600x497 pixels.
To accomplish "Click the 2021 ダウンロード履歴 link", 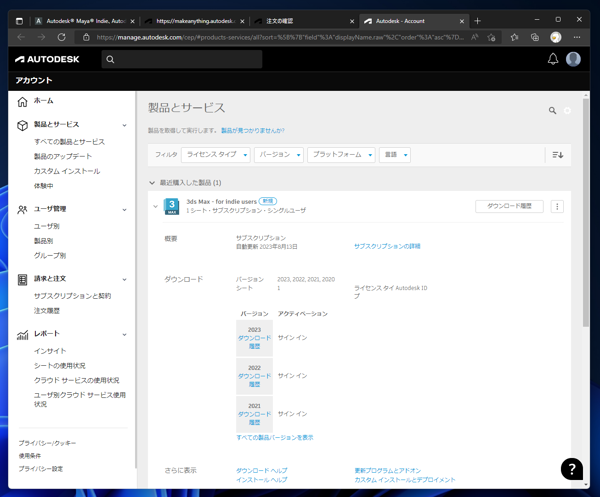I will (254, 418).
